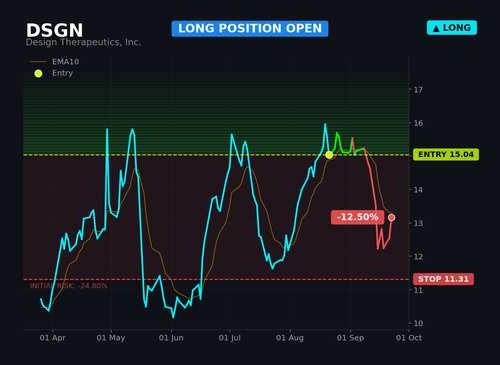Click the Entry legend label
Screen dimensions: 500x365
(62, 73)
